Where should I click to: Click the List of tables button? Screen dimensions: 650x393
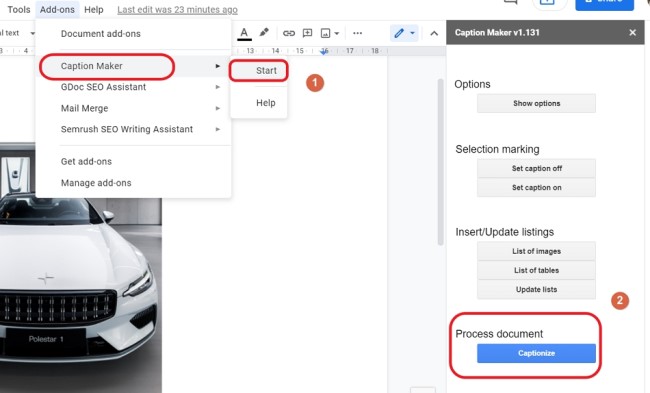point(536,270)
